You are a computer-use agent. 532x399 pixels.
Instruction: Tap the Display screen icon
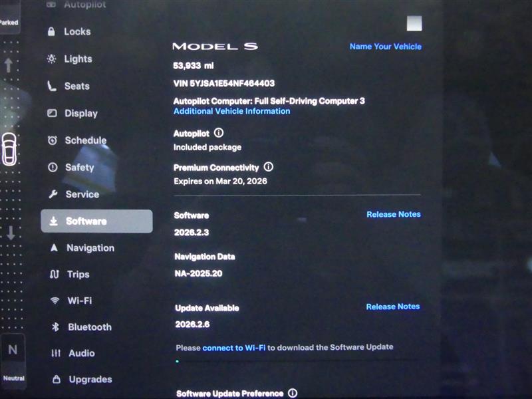52,113
